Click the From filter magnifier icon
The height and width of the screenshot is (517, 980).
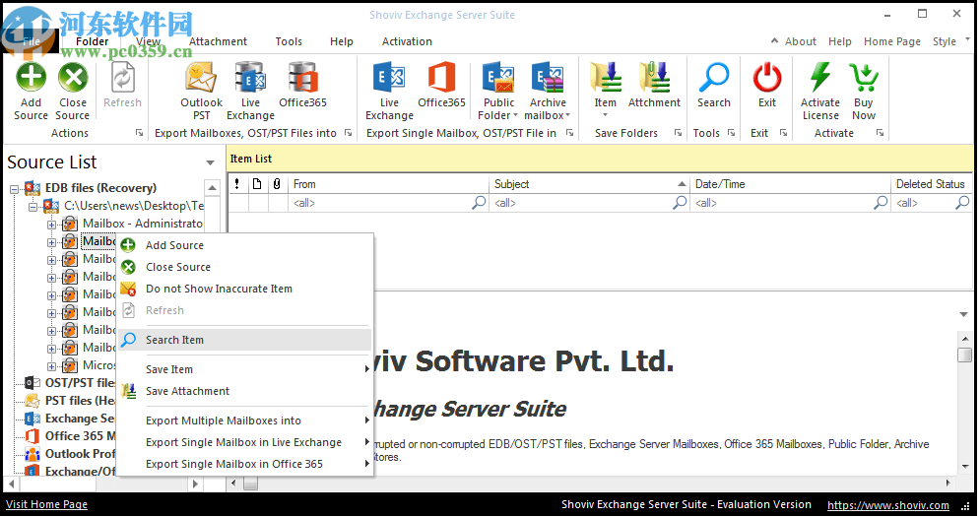pyautogui.click(x=479, y=203)
